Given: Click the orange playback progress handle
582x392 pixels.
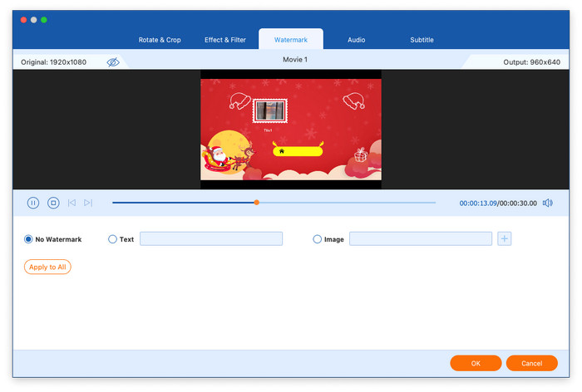Looking at the screenshot, I should click(257, 203).
